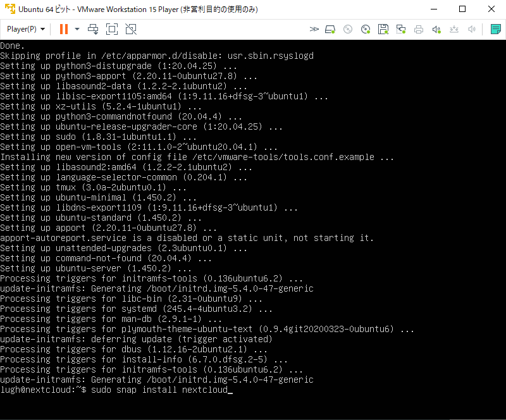Viewport: 506px width, 420px height.
Task: Click the greyed-out speaker icon
Action: coord(472,29)
